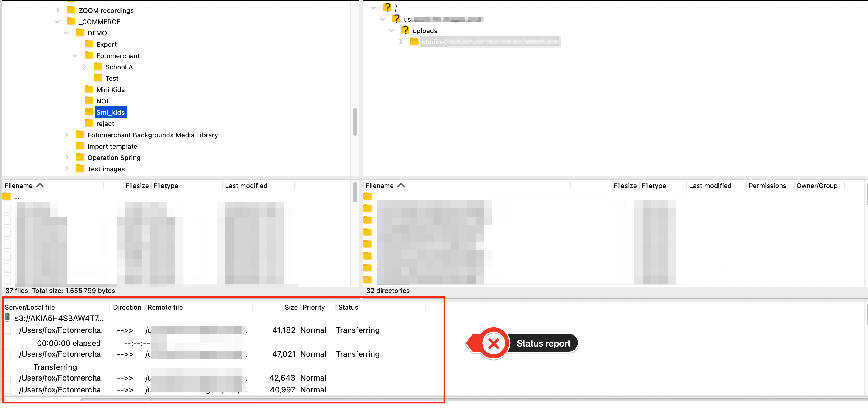Sort remote list by Owner/Group column
868x416 pixels.
click(x=819, y=185)
